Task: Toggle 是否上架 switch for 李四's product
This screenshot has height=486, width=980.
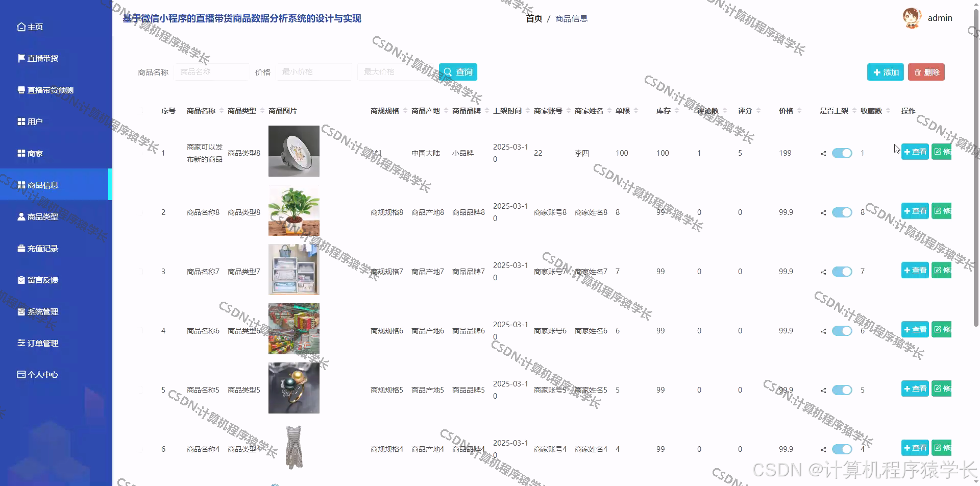Action: [x=842, y=153]
